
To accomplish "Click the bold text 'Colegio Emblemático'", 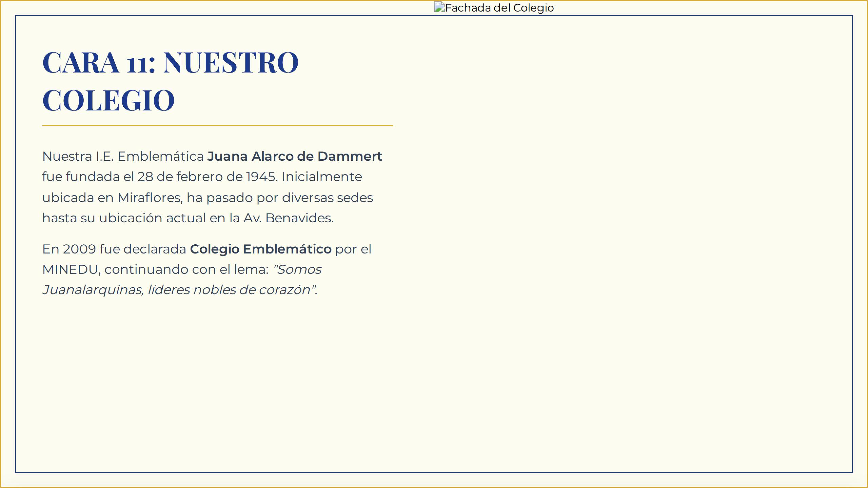I will (260, 249).
